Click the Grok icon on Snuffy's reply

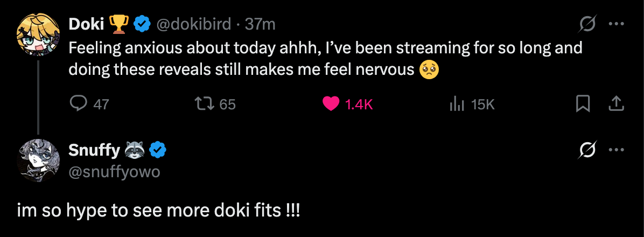[587, 150]
